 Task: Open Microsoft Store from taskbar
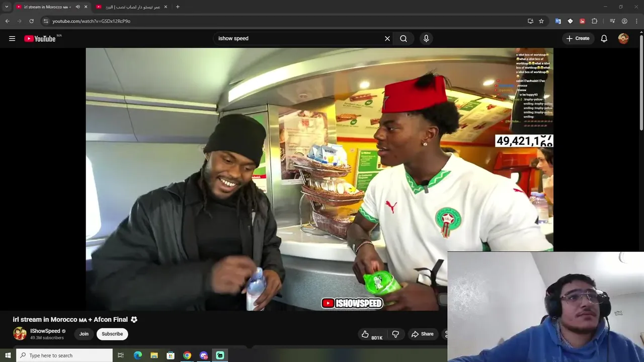171,355
